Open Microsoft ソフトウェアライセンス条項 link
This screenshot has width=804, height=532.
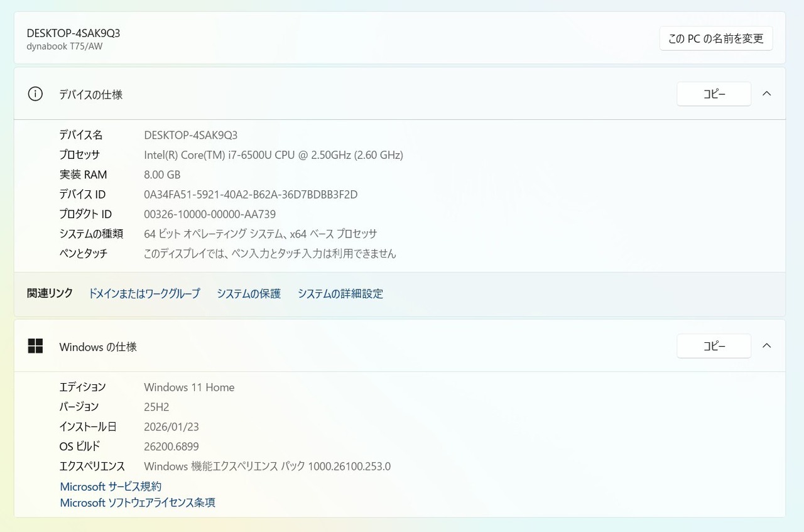click(138, 502)
